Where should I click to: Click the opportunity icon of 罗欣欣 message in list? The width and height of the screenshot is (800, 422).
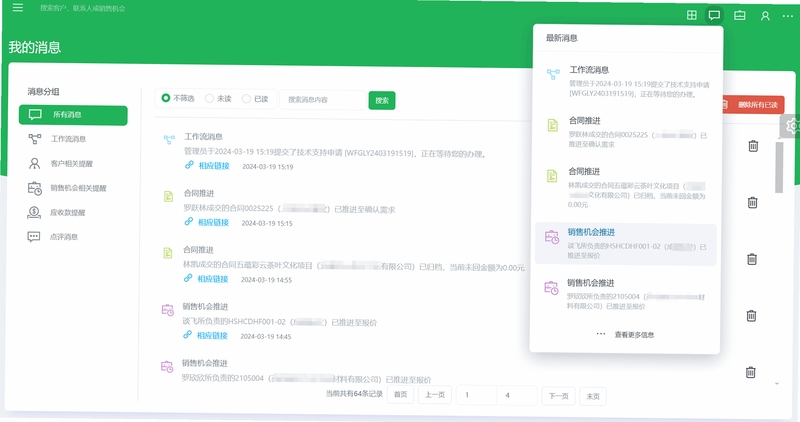tap(167, 366)
